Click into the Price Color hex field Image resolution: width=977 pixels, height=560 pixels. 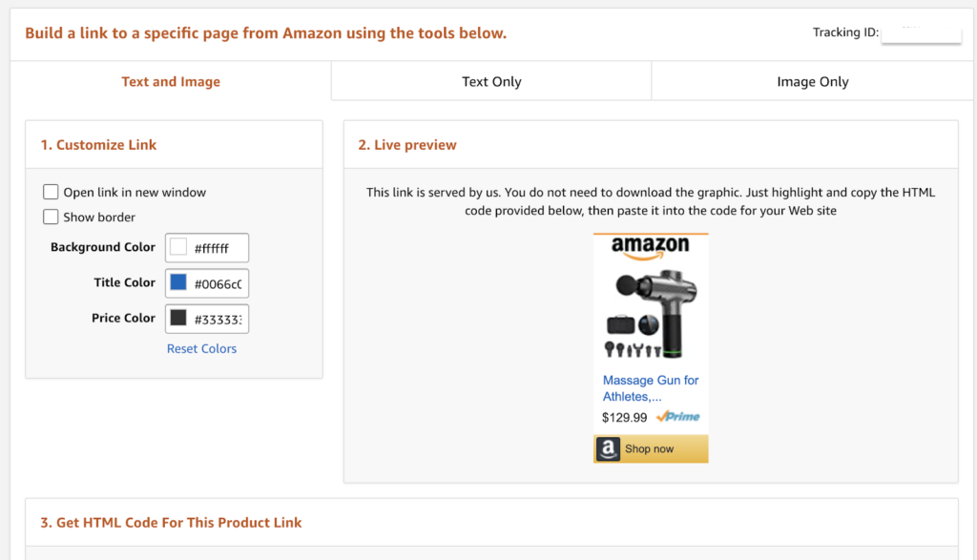pyautogui.click(x=218, y=319)
